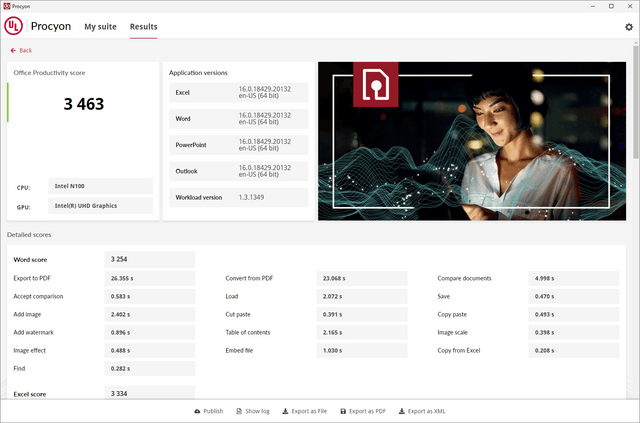
Task: Click the Export as File download icon
Action: 285,411
